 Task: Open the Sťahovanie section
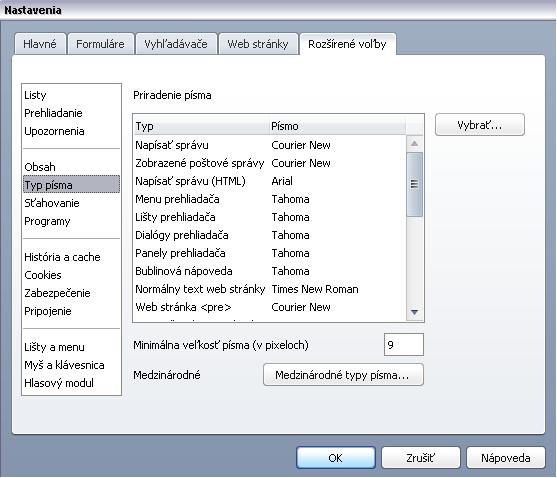coord(71,203)
